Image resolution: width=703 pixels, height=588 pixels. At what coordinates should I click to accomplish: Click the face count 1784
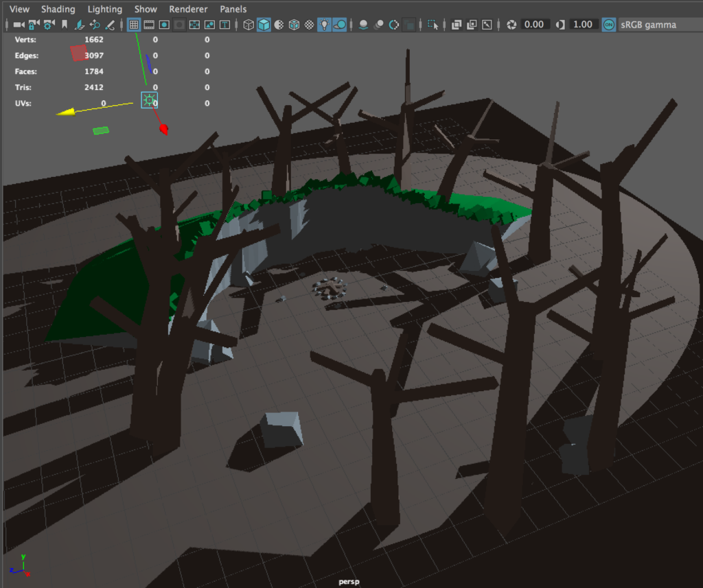tap(93, 71)
